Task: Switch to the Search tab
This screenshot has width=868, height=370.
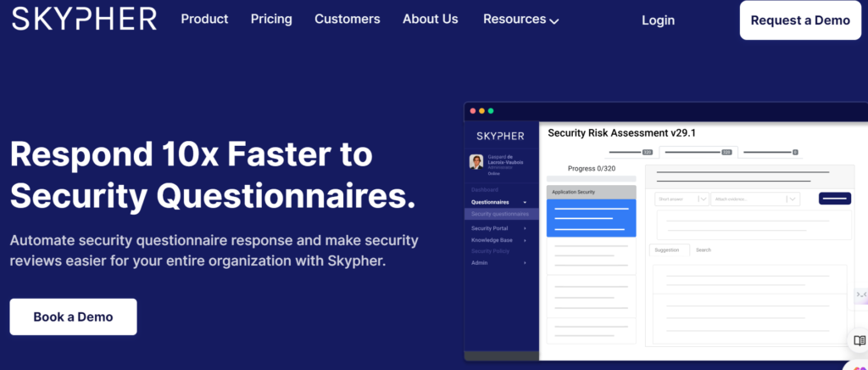Action: tap(704, 250)
